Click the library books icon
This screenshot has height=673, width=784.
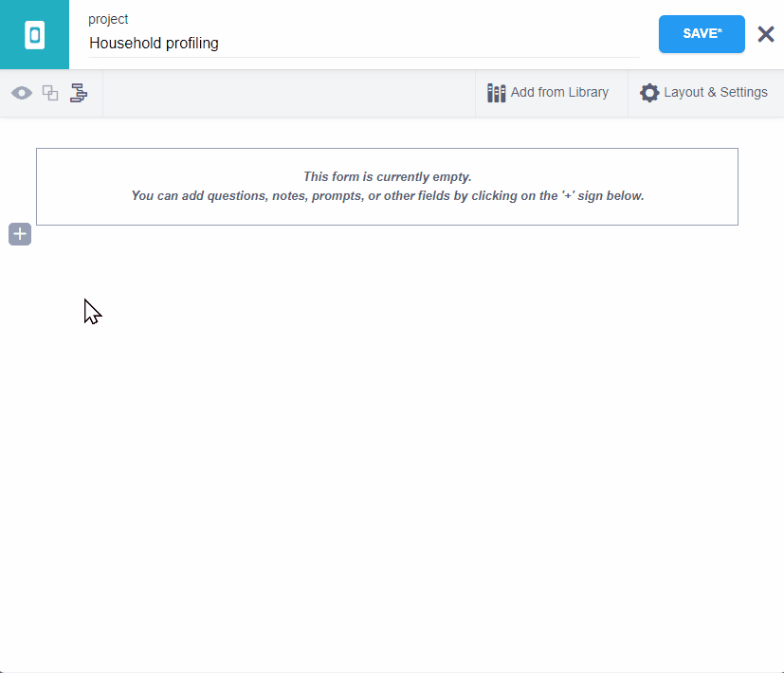(x=496, y=93)
